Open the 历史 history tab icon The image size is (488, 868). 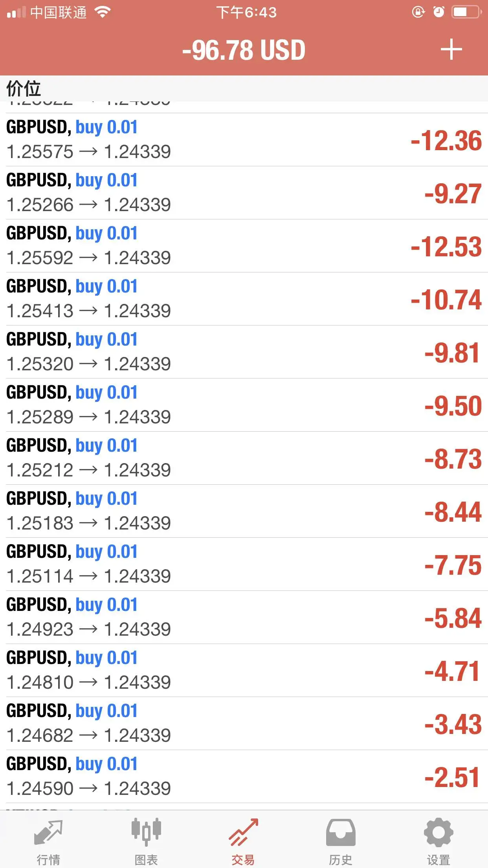pyautogui.click(x=341, y=833)
